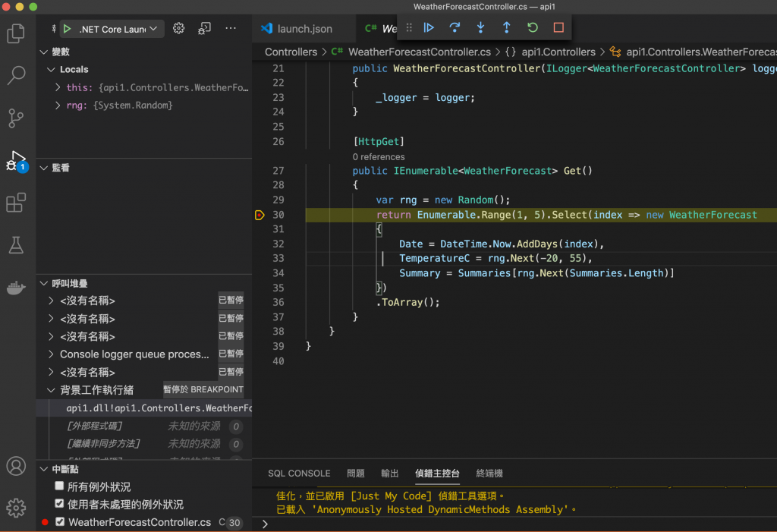Click the breakpoint marker on line 30
The height and width of the screenshot is (532, 777).
pos(260,215)
